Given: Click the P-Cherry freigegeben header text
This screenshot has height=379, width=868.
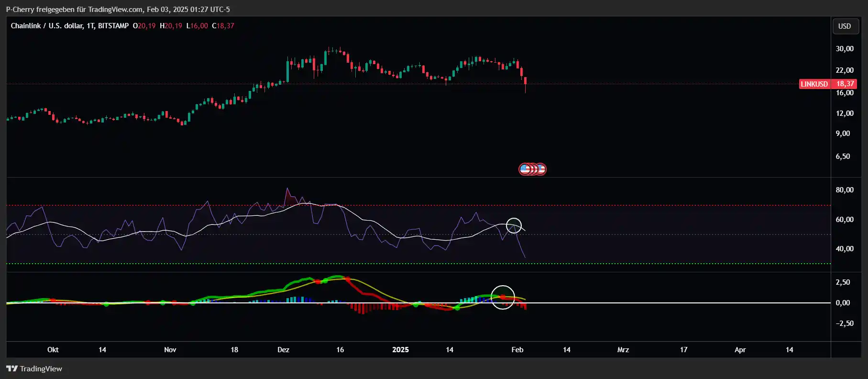Looking at the screenshot, I should point(118,9).
